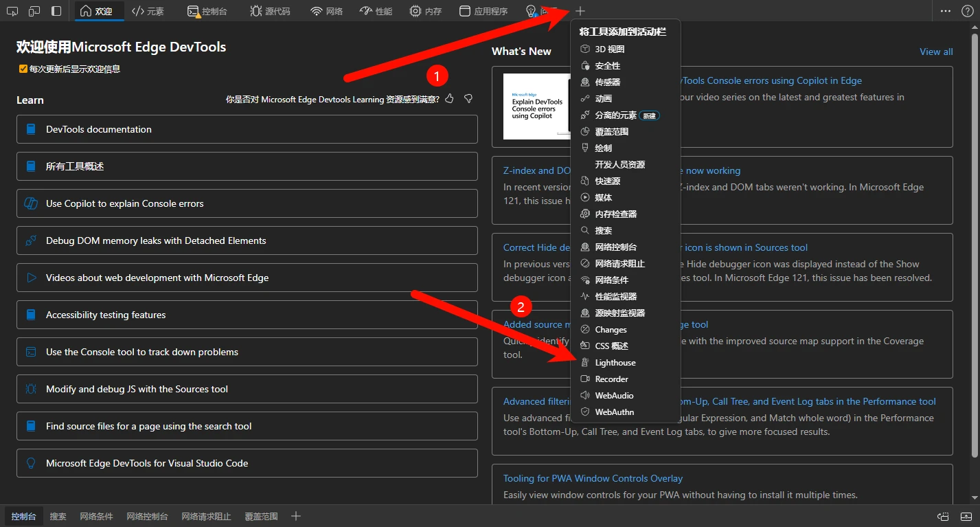Screen dimensions: 980x527
Task: Collapse the drawer with bottom-right icon
Action: (x=966, y=516)
